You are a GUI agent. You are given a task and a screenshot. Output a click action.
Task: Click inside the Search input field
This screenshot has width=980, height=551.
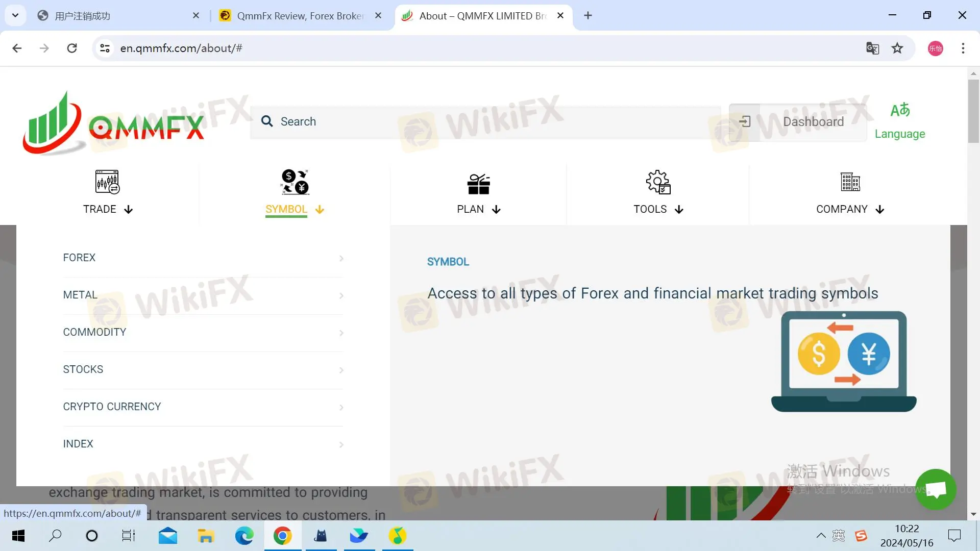485,122
